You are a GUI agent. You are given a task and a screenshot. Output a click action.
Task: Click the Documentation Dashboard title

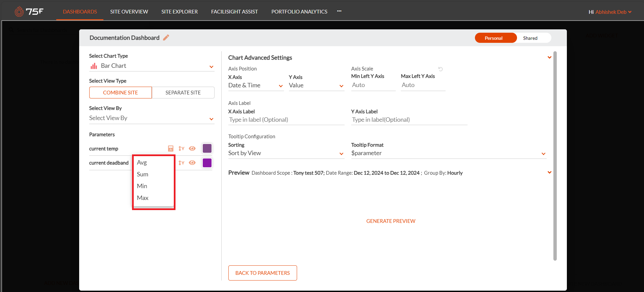(x=124, y=38)
